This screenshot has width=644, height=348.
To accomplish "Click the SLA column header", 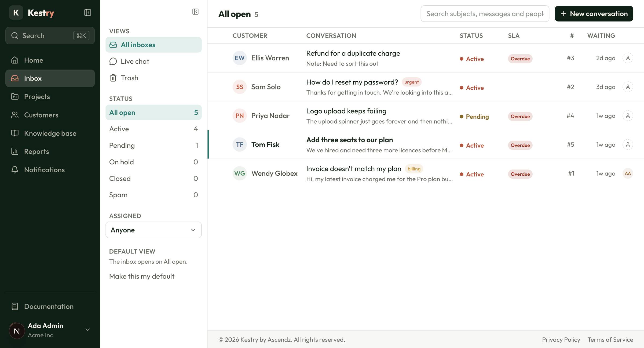I will (x=514, y=35).
